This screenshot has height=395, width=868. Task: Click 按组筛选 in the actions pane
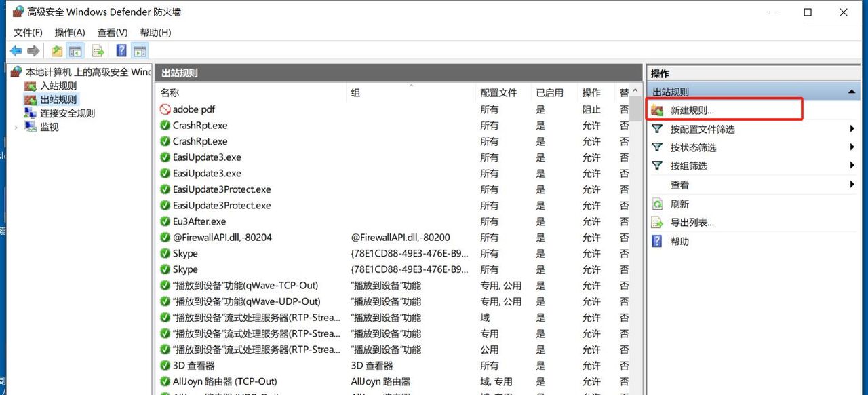tap(689, 166)
